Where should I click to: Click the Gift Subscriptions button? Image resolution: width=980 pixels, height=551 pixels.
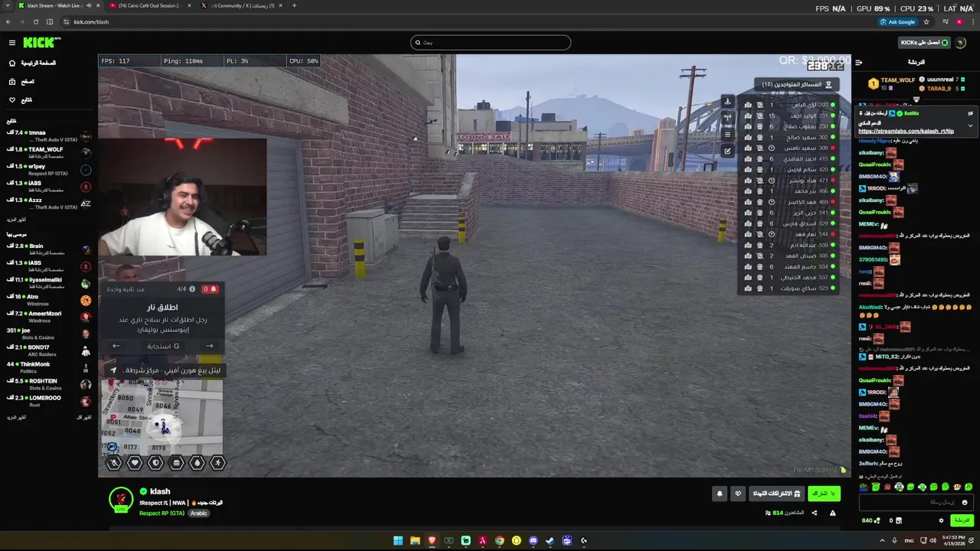coord(776,494)
